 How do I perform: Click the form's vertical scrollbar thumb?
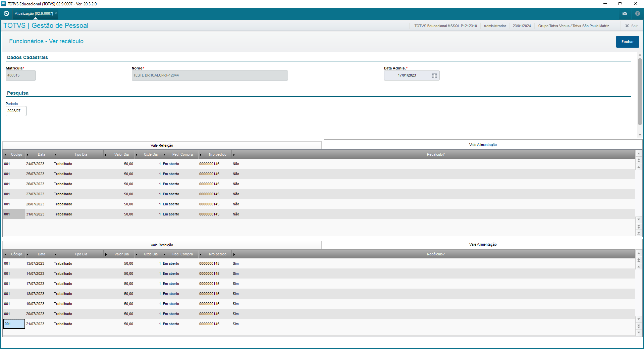click(640, 91)
